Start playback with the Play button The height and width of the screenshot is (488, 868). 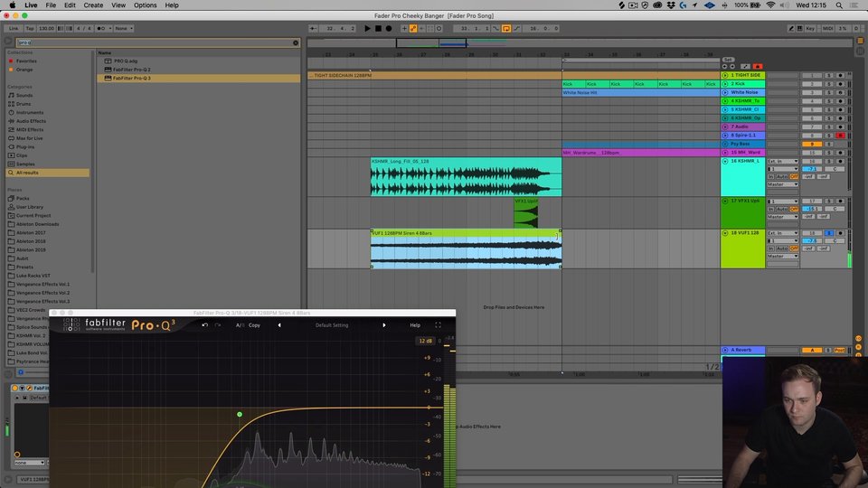[x=367, y=28]
